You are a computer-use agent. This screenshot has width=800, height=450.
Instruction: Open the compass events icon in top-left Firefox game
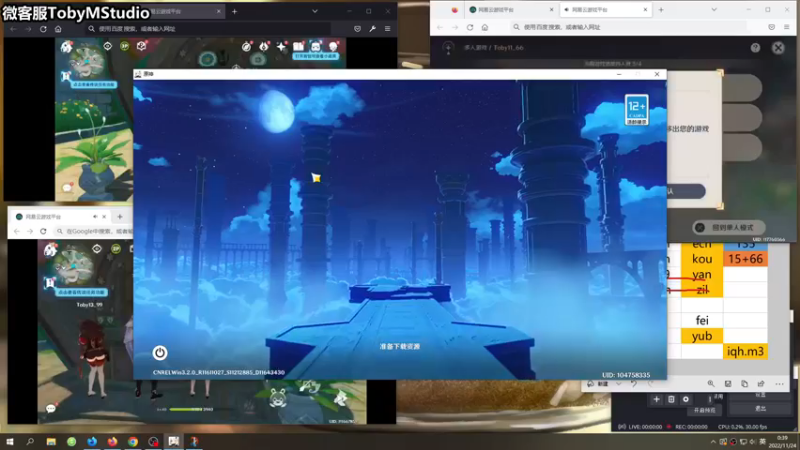pos(246,47)
